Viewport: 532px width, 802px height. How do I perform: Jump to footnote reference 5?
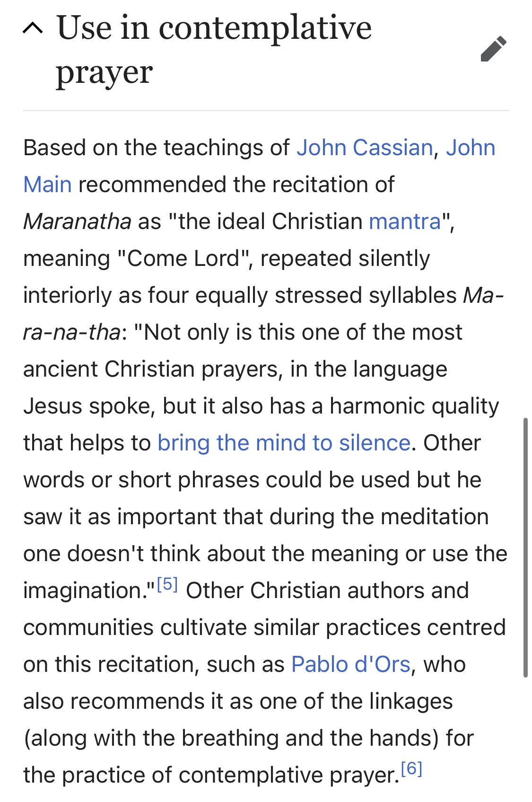(167, 584)
